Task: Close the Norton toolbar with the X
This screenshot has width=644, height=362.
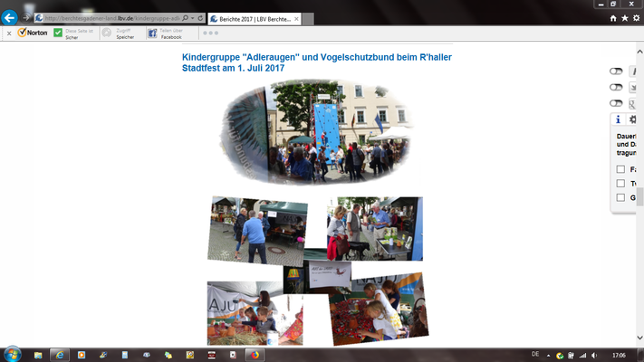Action: (x=9, y=33)
